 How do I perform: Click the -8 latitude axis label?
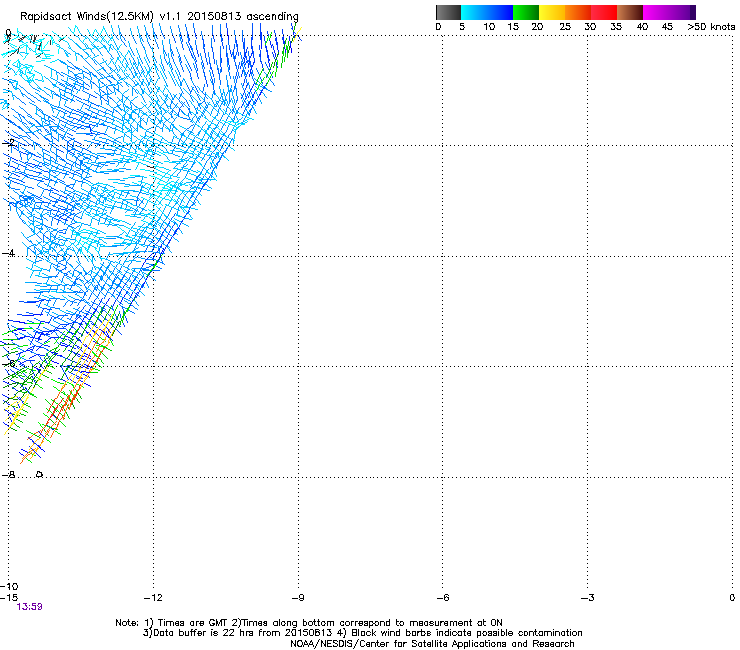8,475
